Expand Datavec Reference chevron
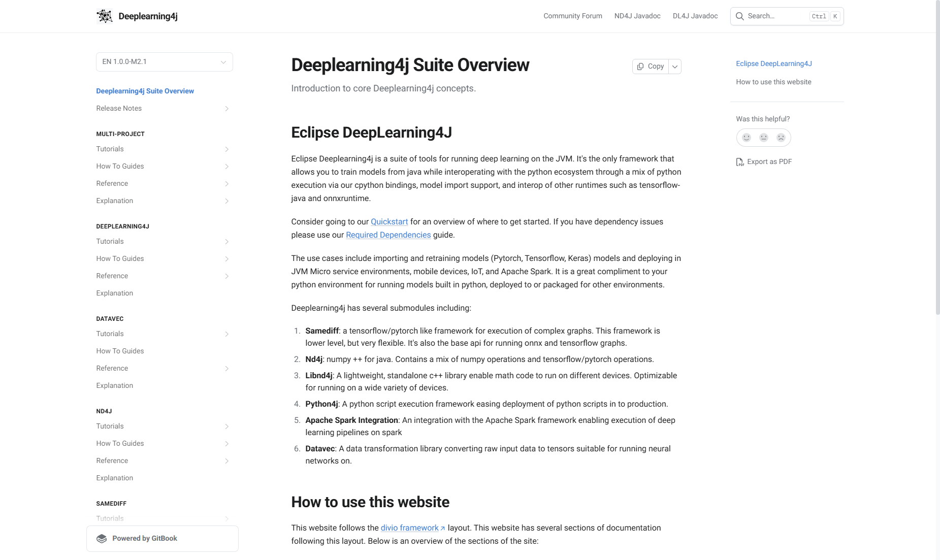 click(x=226, y=369)
